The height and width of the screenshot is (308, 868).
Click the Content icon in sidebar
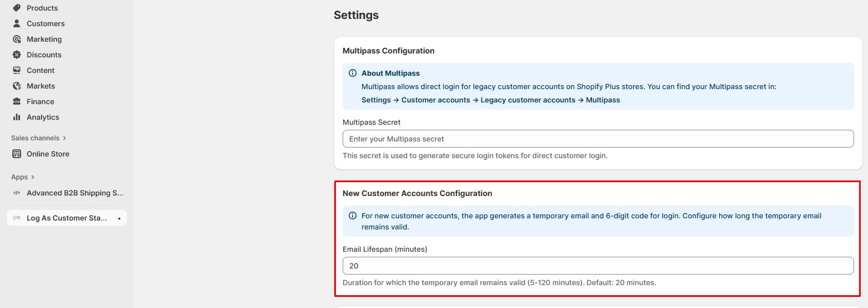(x=17, y=70)
